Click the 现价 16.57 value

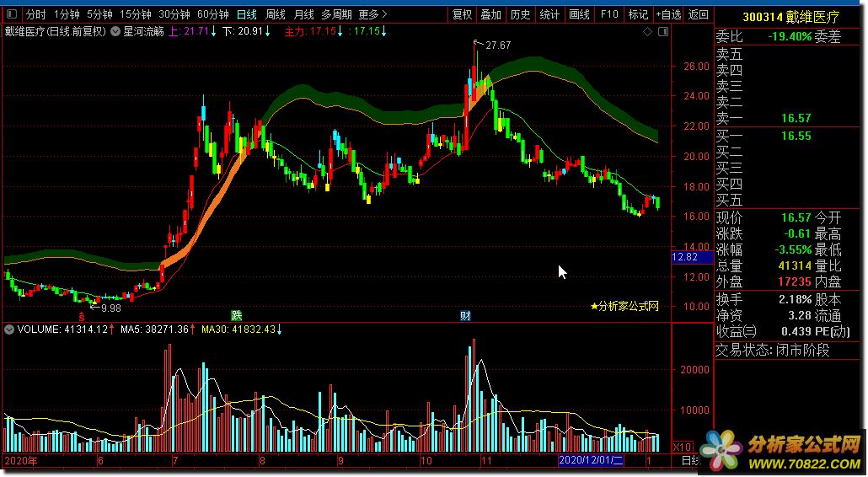click(796, 218)
